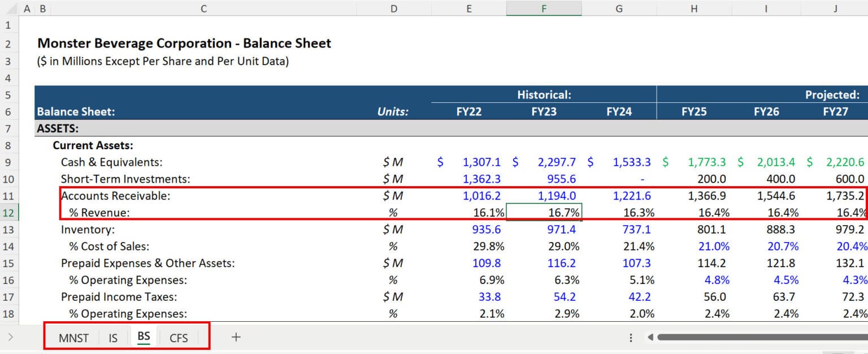Click the Historical: header cell
The height and width of the screenshot is (354, 868).
point(544,94)
